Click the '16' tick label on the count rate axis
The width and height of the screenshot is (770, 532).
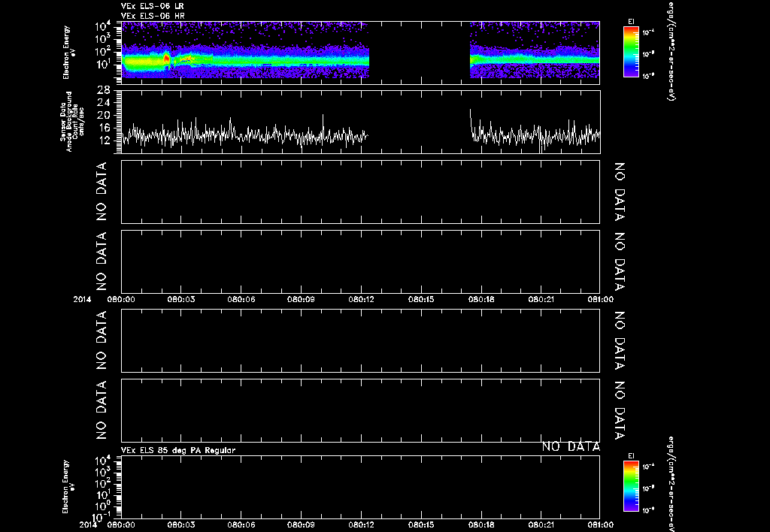coord(104,128)
